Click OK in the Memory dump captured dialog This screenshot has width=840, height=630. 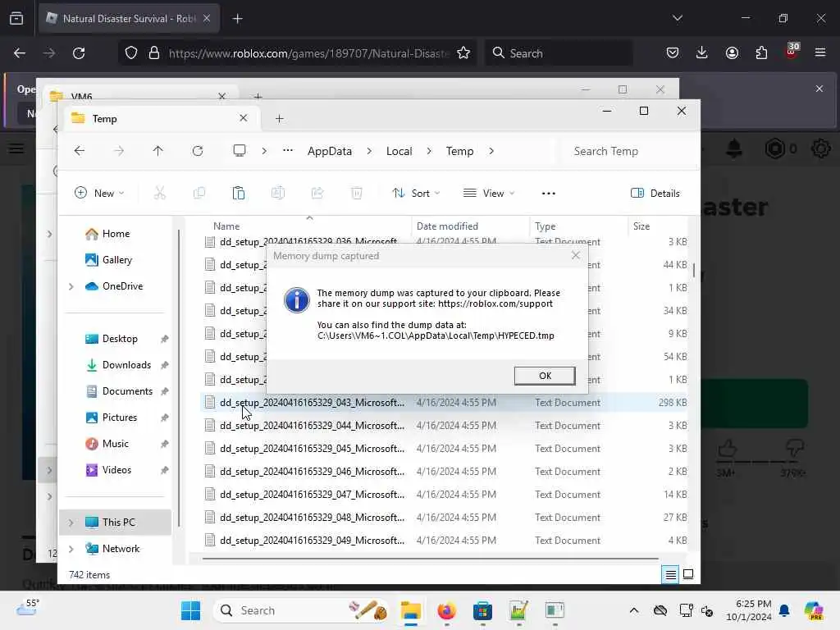[545, 376]
